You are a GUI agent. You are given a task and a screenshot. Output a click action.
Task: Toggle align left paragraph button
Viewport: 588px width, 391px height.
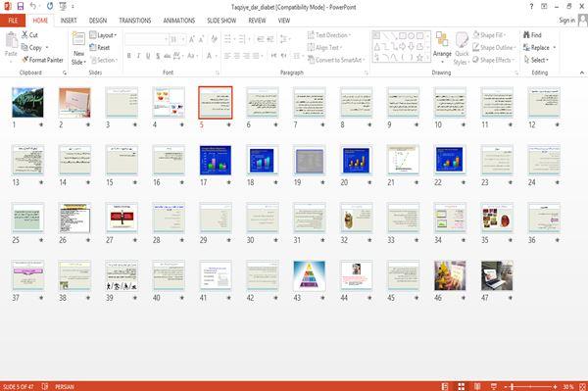[x=227, y=56]
